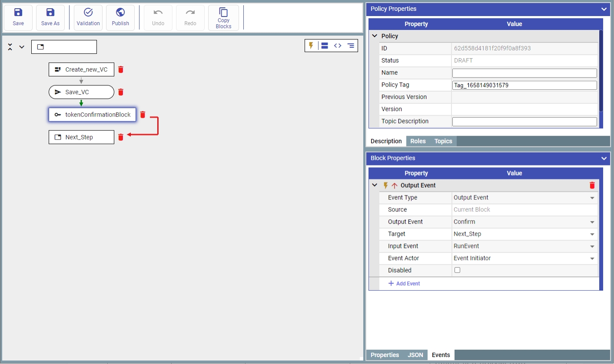Viewport: 614px width, 364px height.
Task: Click the Policy Tag input field
Action: pyautogui.click(x=524, y=85)
